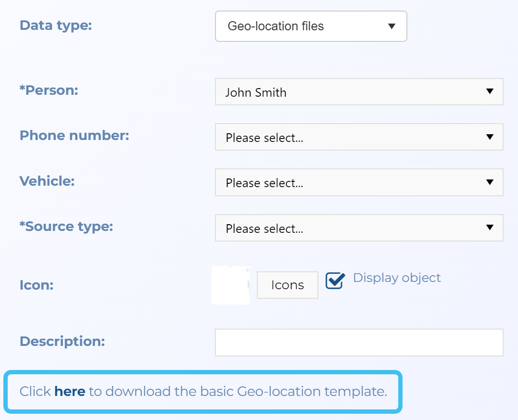Click the Description field label
The width and height of the screenshot is (518, 420).
pos(62,341)
